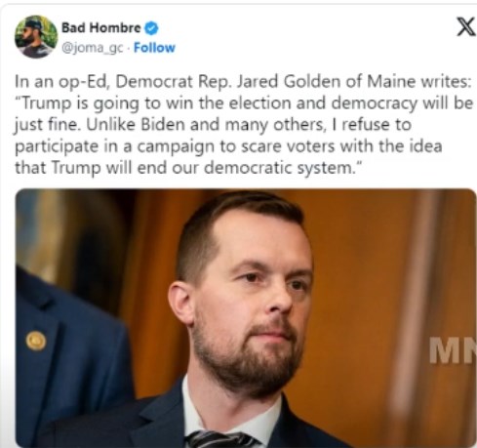Select the line starting "participate in a campaign"

228,146
